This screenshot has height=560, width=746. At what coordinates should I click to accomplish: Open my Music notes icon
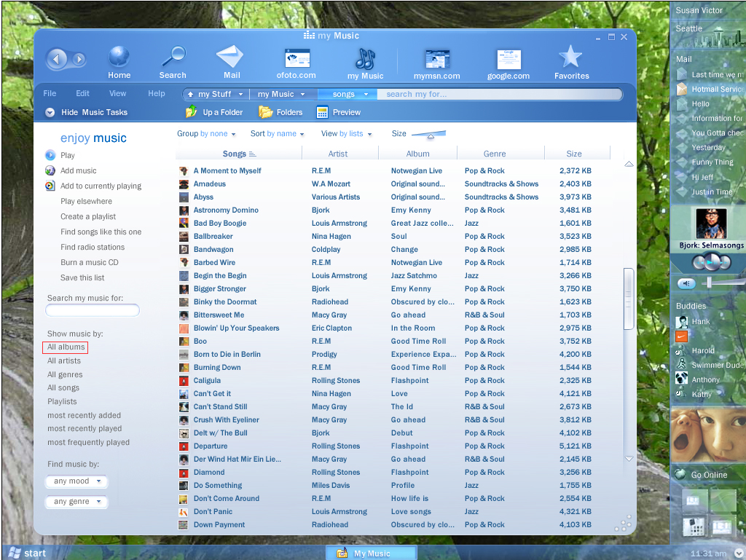tap(366, 59)
